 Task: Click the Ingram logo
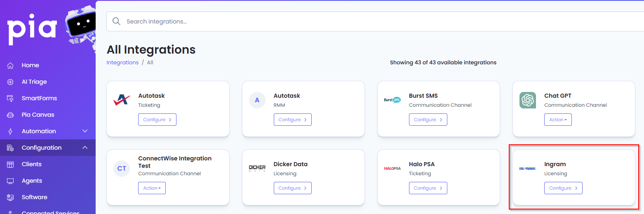(x=528, y=168)
